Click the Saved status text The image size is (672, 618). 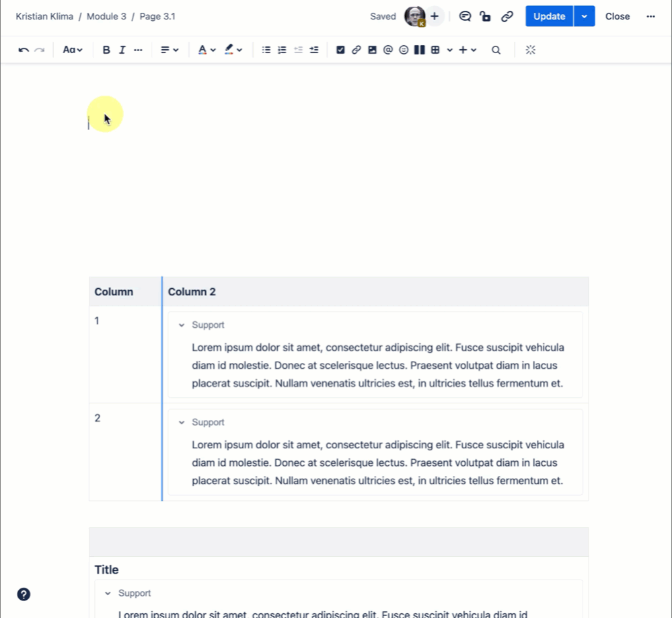click(383, 16)
